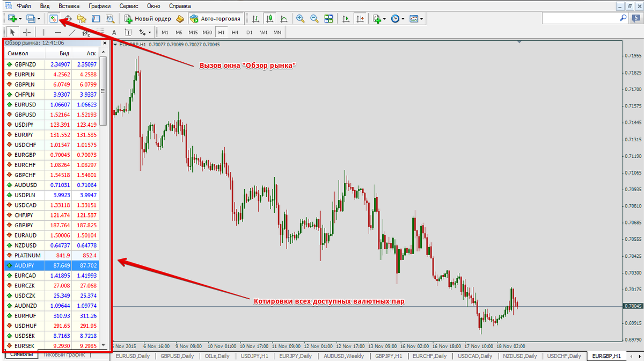Switch the chart to Bar chart mode
The height and width of the screenshot is (361, 644).
coord(256,18)
